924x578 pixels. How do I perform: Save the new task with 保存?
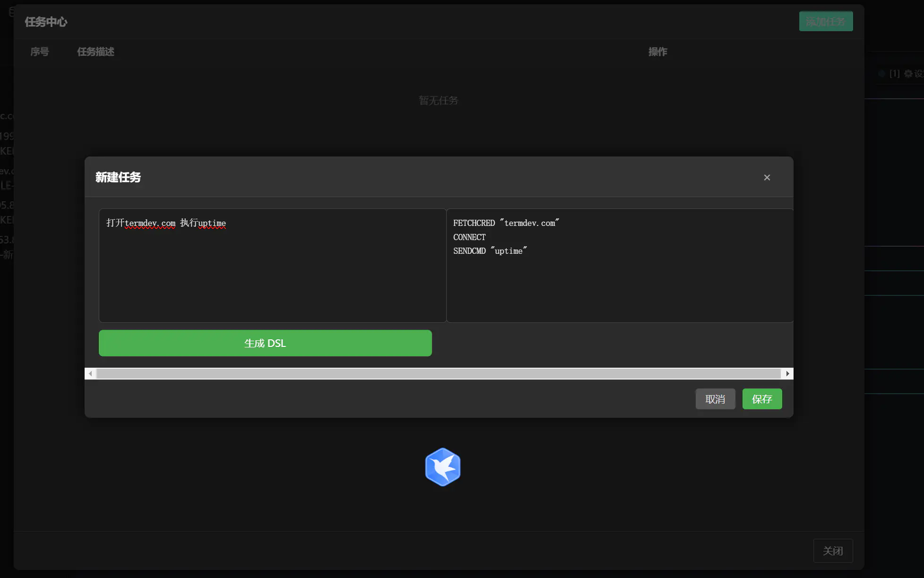762,399
